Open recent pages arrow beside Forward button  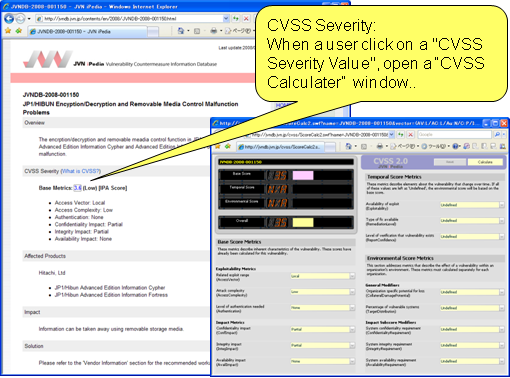pos(29,19)
